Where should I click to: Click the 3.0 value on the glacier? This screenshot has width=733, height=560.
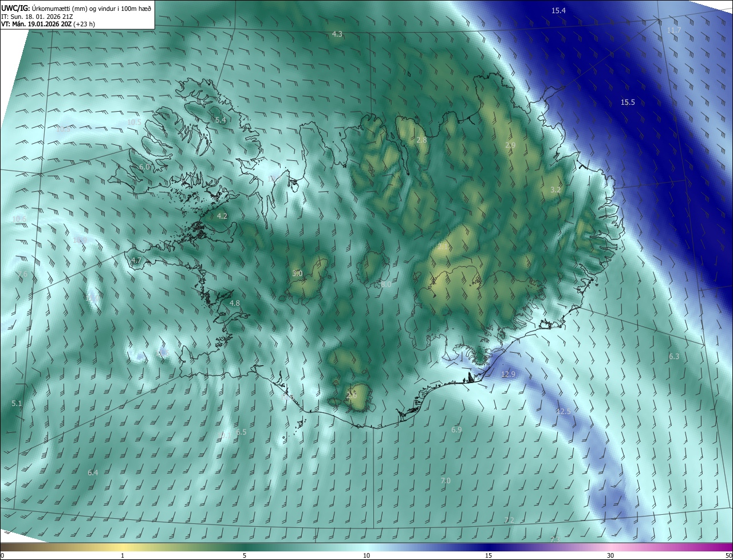point(297,274)
